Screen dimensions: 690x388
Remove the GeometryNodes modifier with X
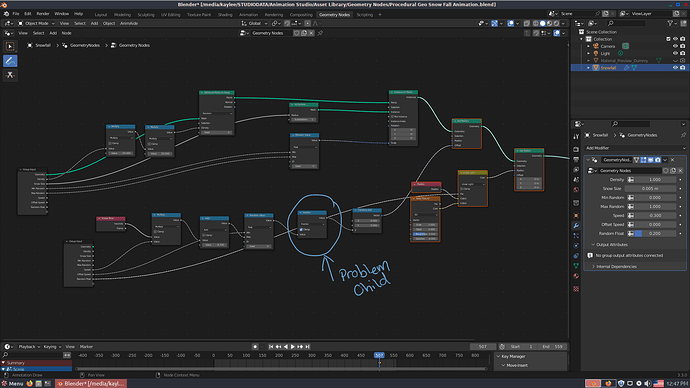click(672, 160)
